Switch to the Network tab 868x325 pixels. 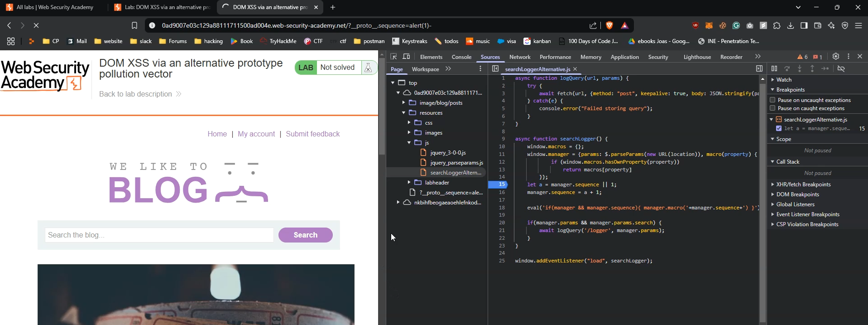[519, 57]
